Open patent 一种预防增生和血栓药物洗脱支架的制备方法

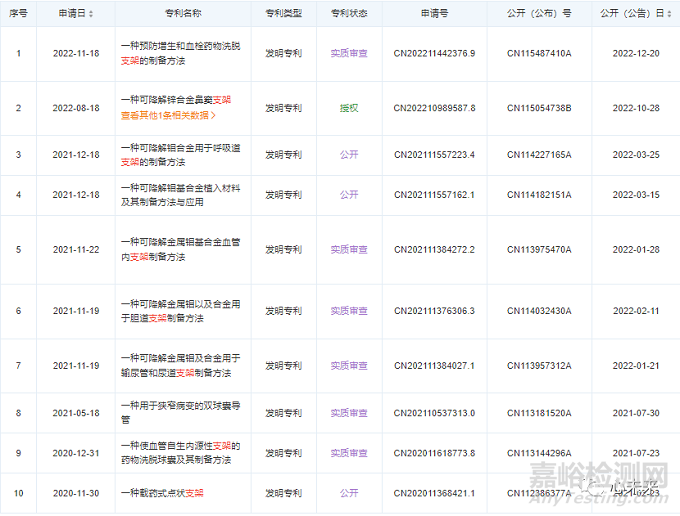pos(180,52)
